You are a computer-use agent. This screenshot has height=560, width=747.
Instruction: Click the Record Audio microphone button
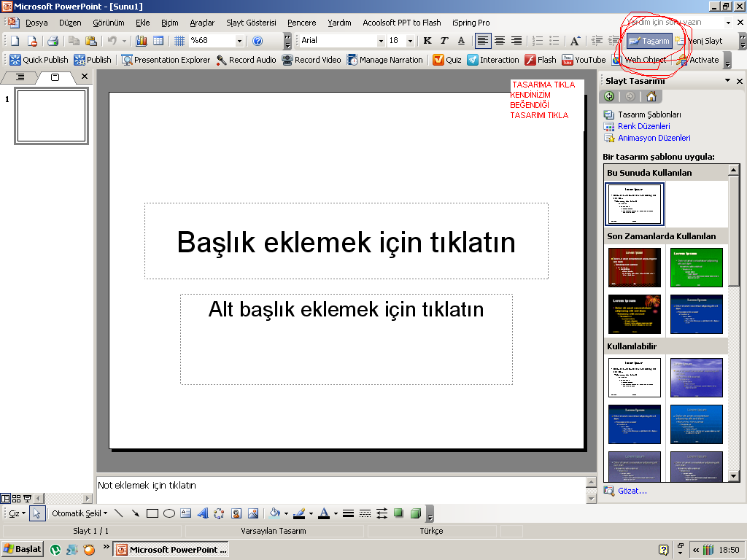pyautogui.click(x=246, y=60)
